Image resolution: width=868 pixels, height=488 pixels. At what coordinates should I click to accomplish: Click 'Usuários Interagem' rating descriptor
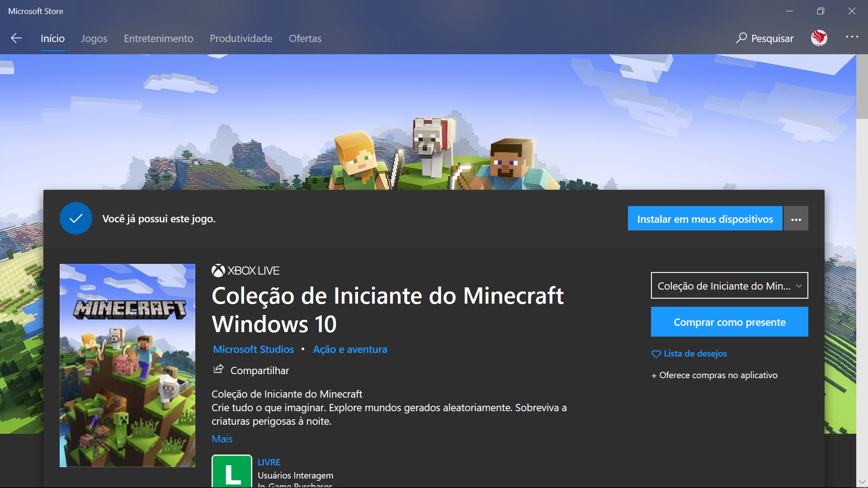[x=295, y=475]
